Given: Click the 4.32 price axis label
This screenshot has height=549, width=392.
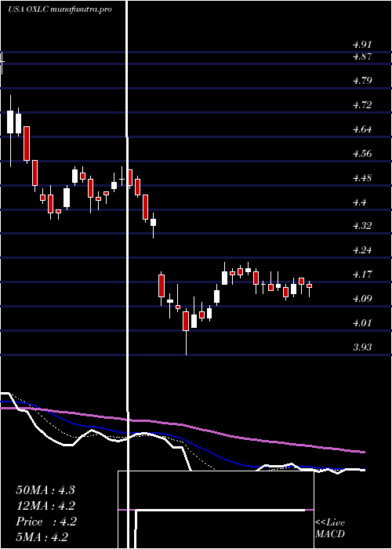Looking at the screenshot, I should pos(362,226).
